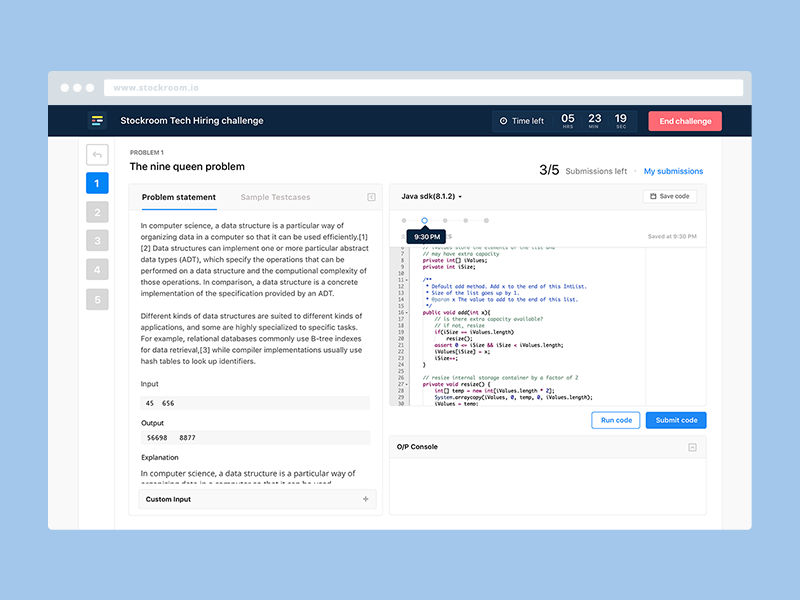Viewport: 800px width, 600px height.
Task: Click the last dot on the save timeline
Action: point(486,220)
